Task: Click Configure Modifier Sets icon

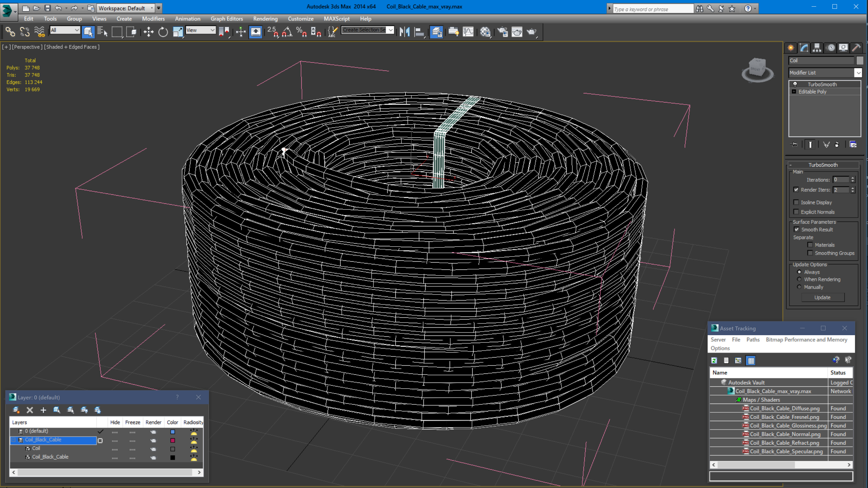Action: pyautogui.click(x=853, y=145)
